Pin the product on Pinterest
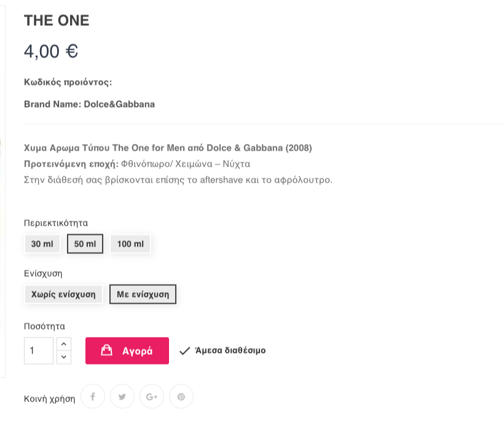 click(x=181, y=397)
